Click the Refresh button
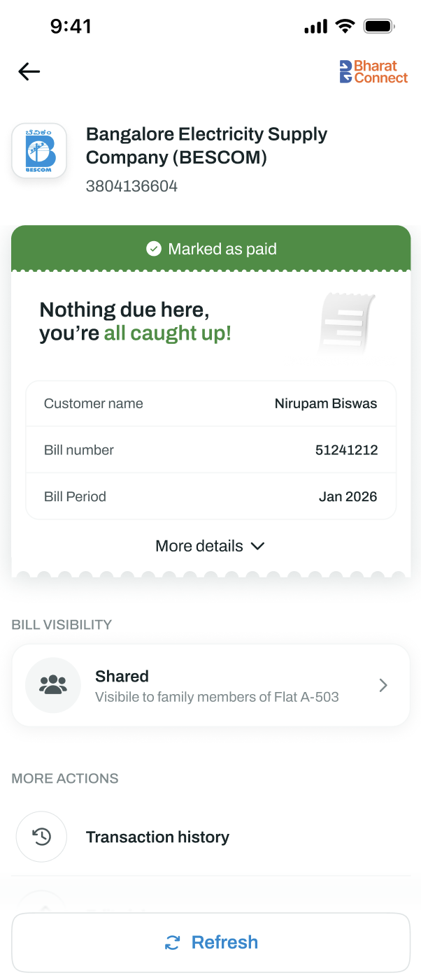This screenshot has width=421, height=980. pos(210,942)
